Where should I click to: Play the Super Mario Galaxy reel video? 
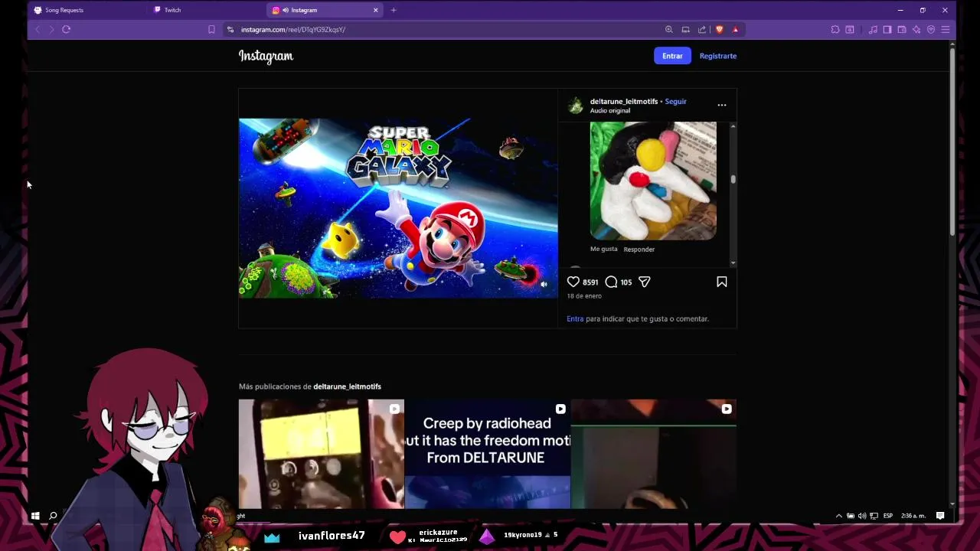pyautogui.click(x=398, y=208)
